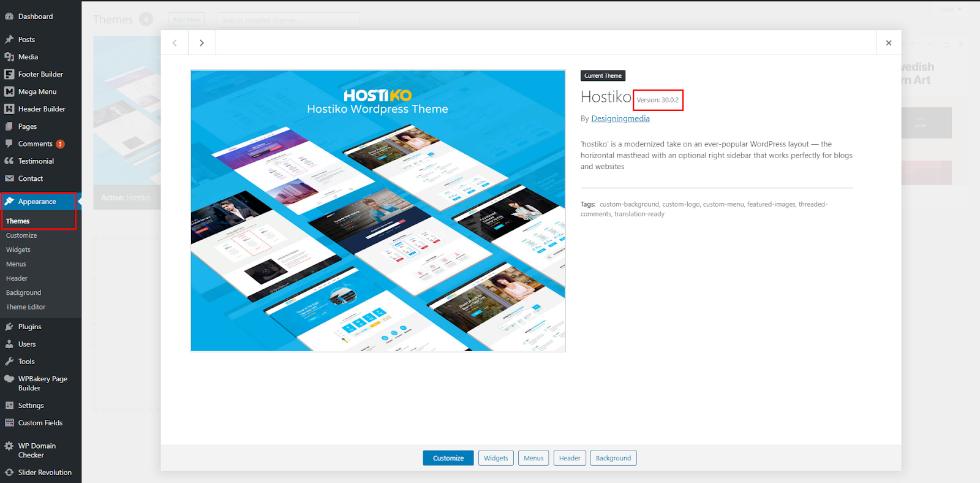Click the Slider Revolution refresh icon
980x483 pixels.
[9, 473]
